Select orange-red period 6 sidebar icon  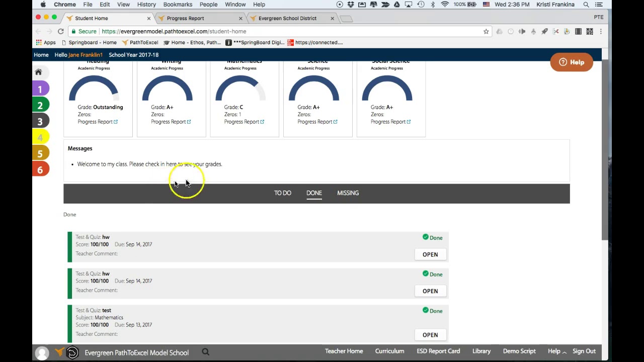40,169
